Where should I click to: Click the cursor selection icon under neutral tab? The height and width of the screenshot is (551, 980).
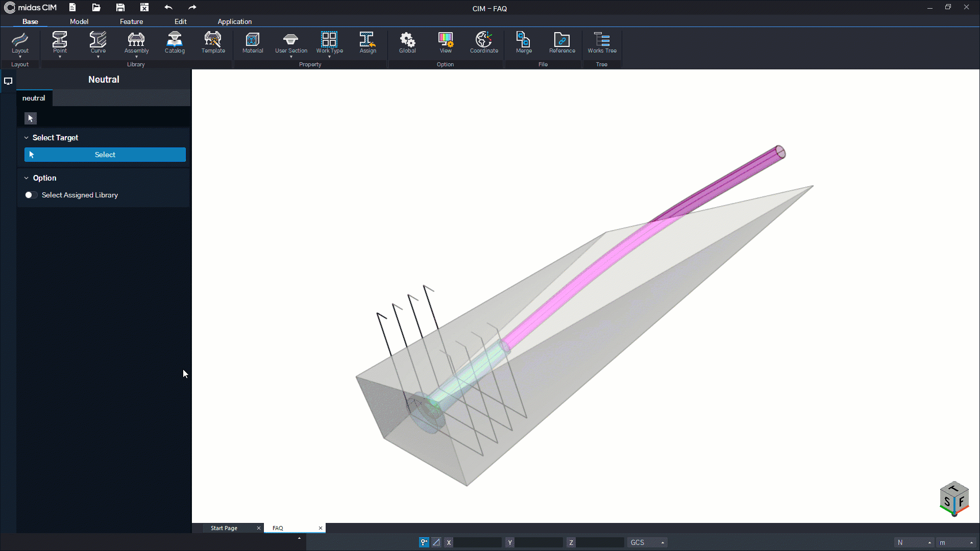(31, 118)
